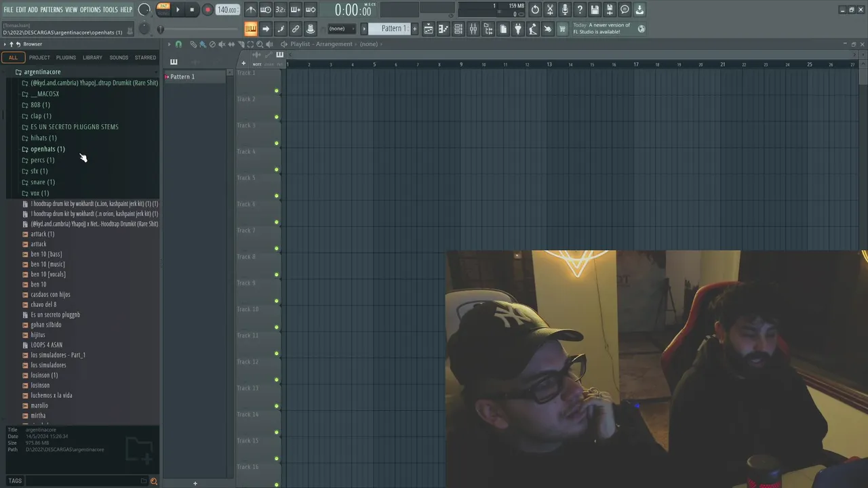Save project with the floppy disk icon
Image resolution: width=868 pixels, height=488 pixels.
tap(595, 9)
